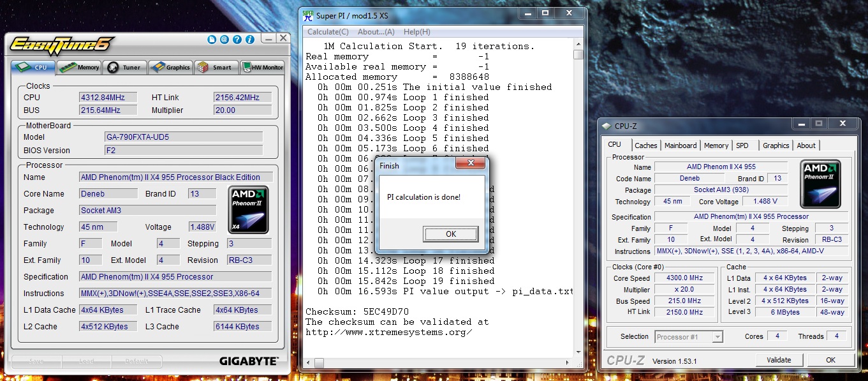The image size is (868, 381).
Task: Click the CPU-Z Bus Speed 215.0 MHz value
Action: tap(685, 301)
